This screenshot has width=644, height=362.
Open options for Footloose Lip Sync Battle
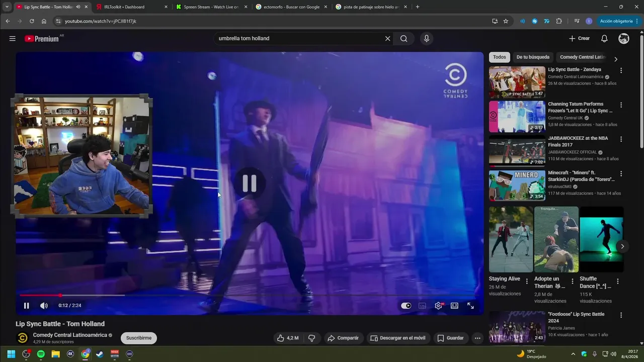(x=621, y=315)
